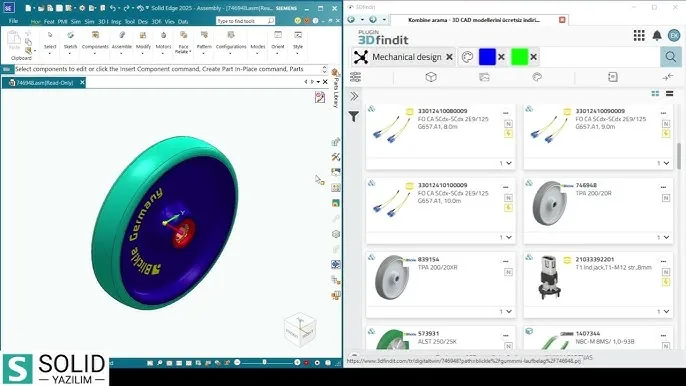Open the 3Dfindit apps grid menu
This screenshot has height=386, width=686.
639,35
